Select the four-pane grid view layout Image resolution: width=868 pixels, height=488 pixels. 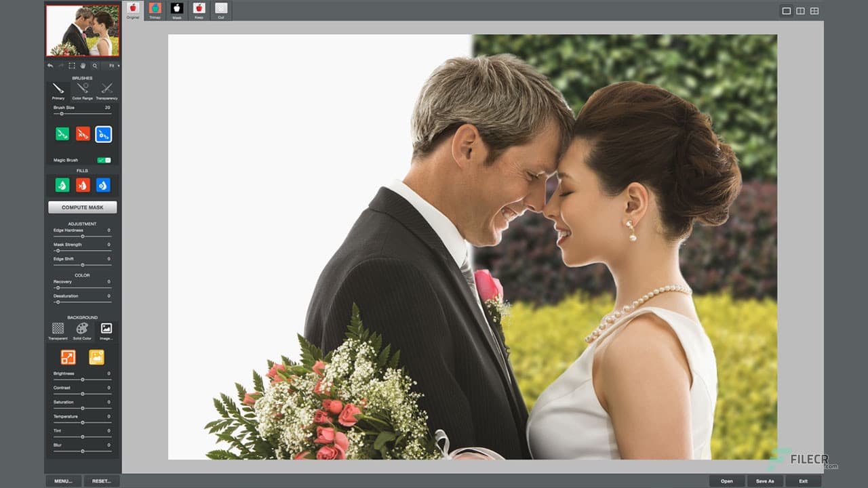[x=814, y=11]
